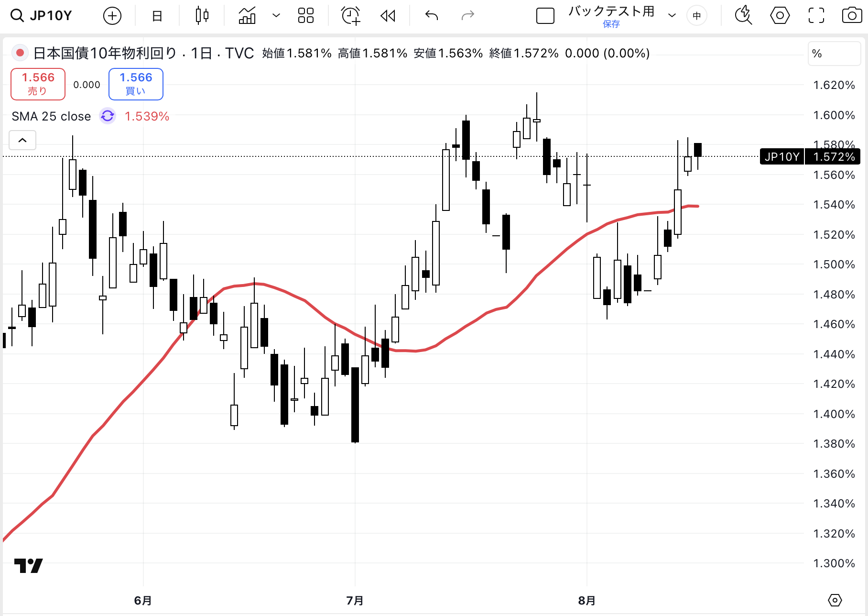Click the 保存 save link
This screenshot has height=616, width=868.
click(611, 24)
